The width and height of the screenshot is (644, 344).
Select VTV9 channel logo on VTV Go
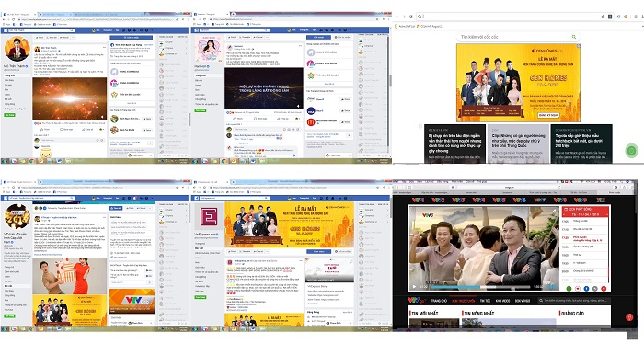(581, 200)
